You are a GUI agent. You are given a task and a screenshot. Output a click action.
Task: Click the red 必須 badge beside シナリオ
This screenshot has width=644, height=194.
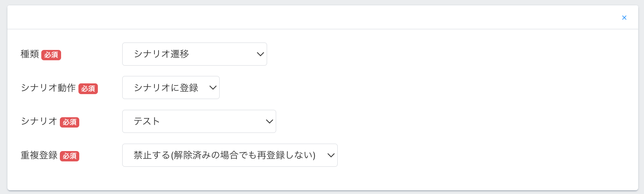click(x=69, y=122)
